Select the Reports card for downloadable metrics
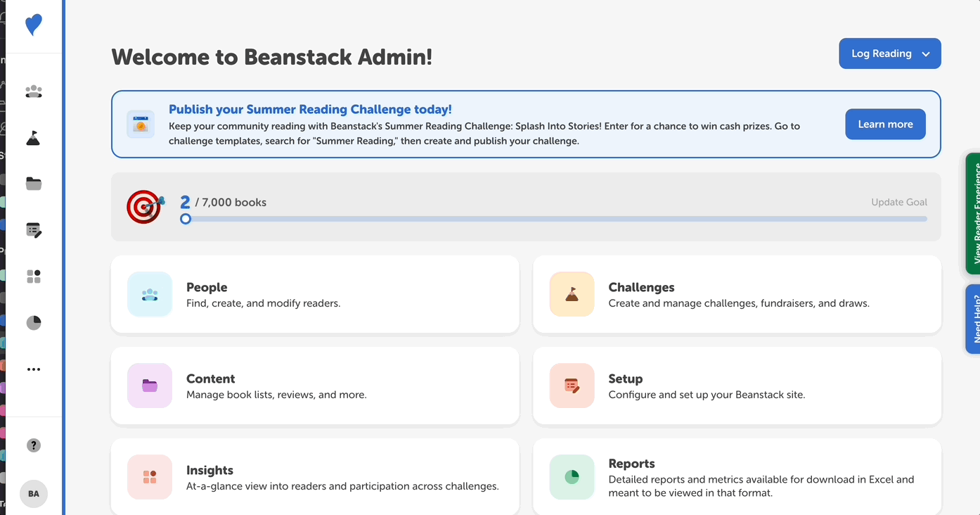This screenshot has height=515, width=980. point(736,477)
